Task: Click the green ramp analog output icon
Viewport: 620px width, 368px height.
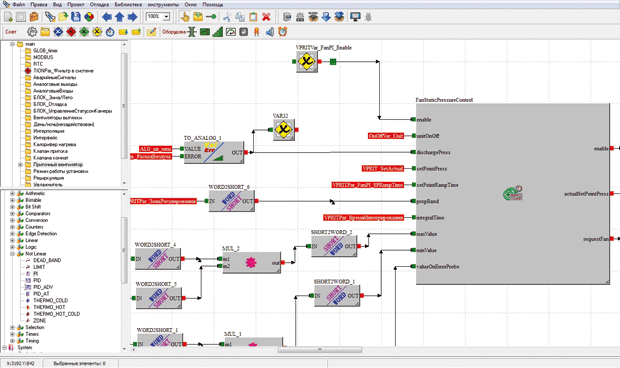Action: (217, 32)
